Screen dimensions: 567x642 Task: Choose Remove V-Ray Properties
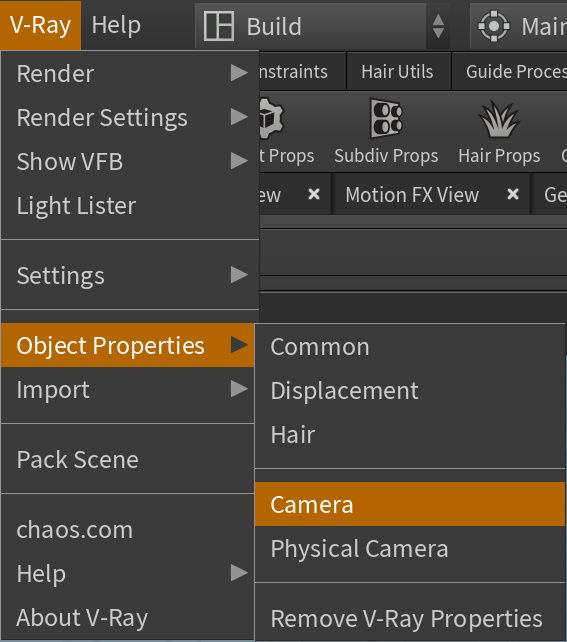pos(410,618)
